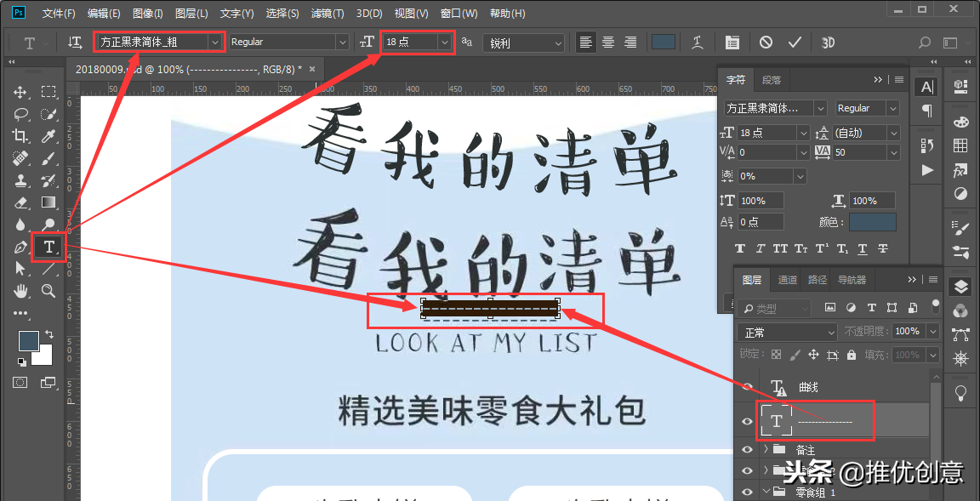Open the 锐利 anti-aliasing dropdown
This screenshot has width=980, height=501.
pos(558,43)
